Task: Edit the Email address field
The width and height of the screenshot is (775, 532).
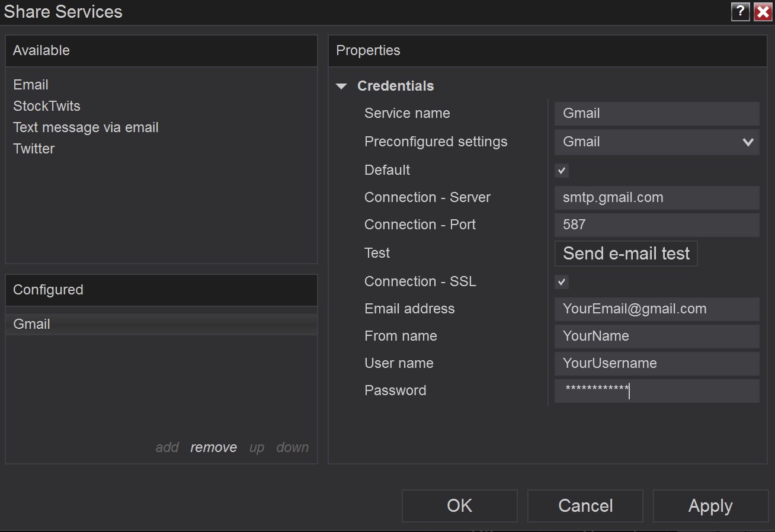Action: click(x=656, y=309)
